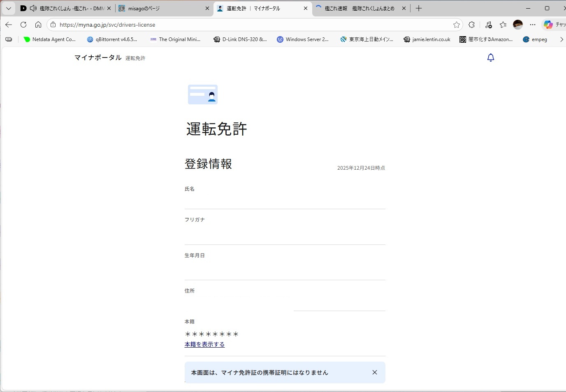This screenshot has height=392, width=566.
Task: Open the Netdata Agent bookmark
Action: (50, 39)
